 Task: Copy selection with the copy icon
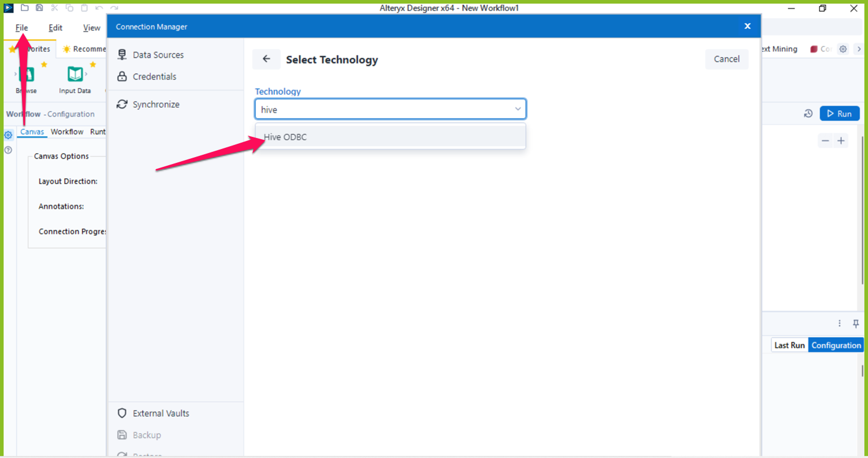click(69, 8)
